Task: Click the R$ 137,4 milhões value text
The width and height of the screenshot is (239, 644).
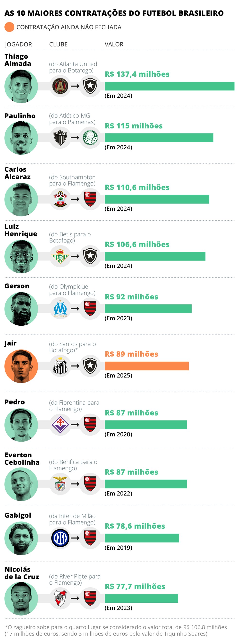Action: [137, 74]
